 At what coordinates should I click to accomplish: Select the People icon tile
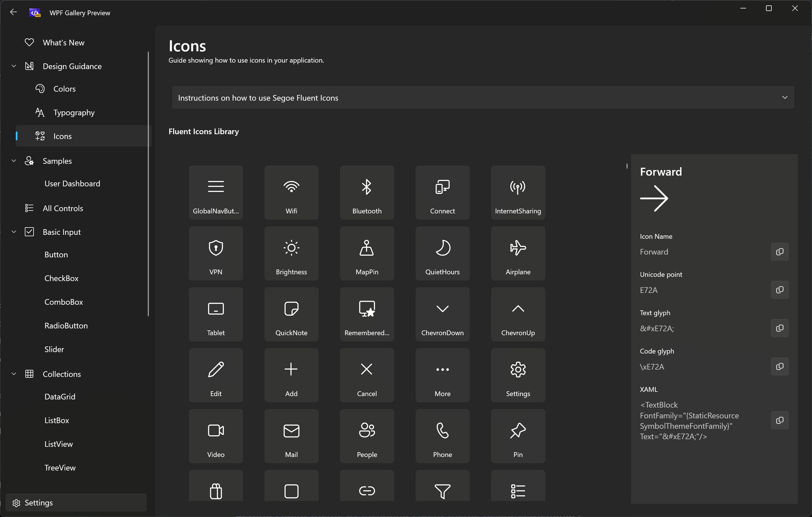click(x=367, y=436)
